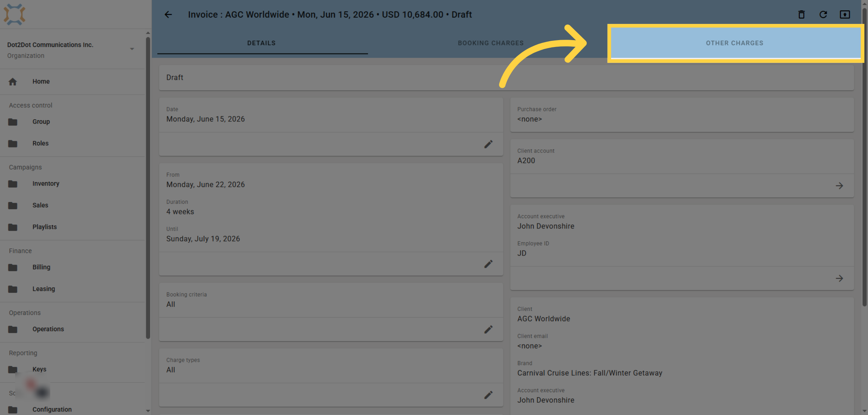
Task: Open Client account A200 via arrow
Action: pyautogui.click(x=839, y=186)
